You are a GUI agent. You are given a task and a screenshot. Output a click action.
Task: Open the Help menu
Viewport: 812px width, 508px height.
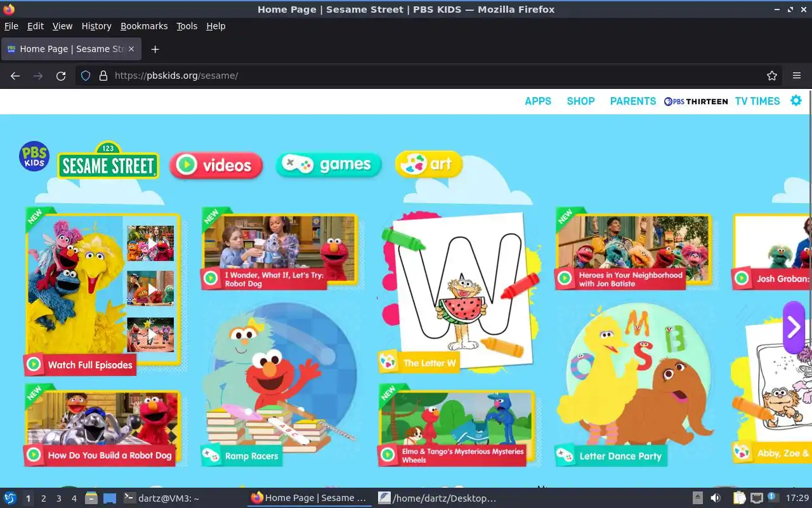(216, 26)
